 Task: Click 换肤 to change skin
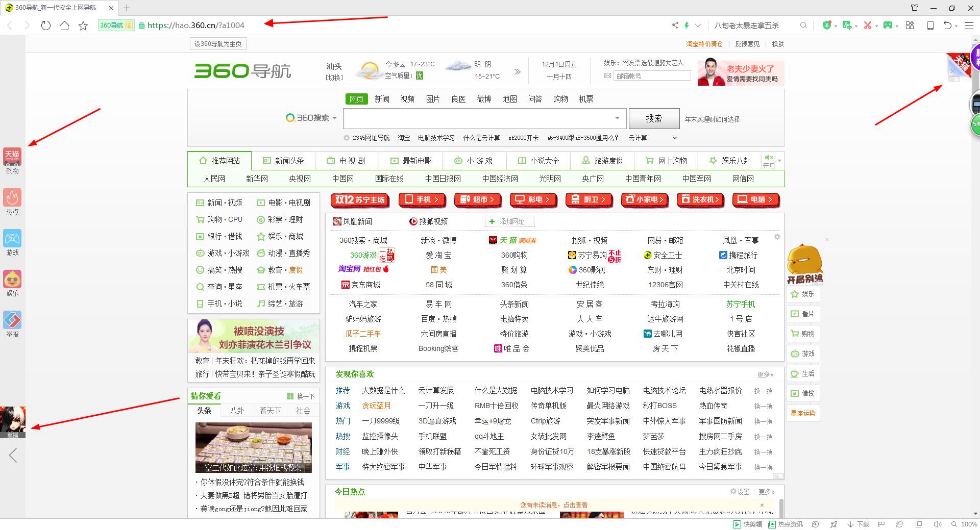pyautogui.click(x=778, y=44)
